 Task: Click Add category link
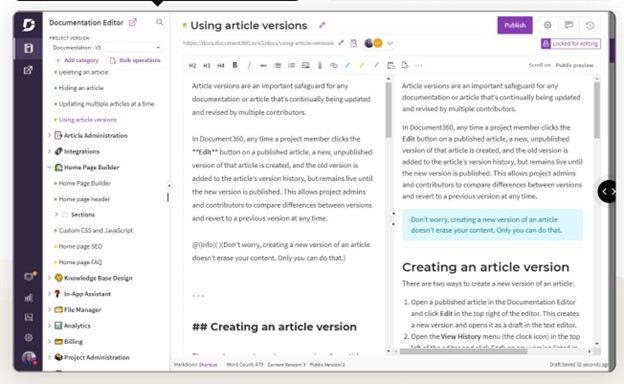click(x=77, y=60)
